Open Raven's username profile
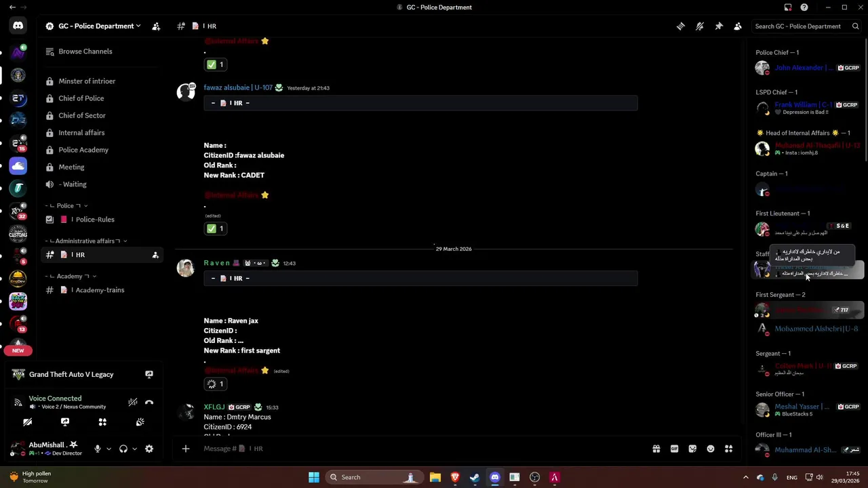The width and height of the screenshot is (868, 488). click(x=217, y=263)
